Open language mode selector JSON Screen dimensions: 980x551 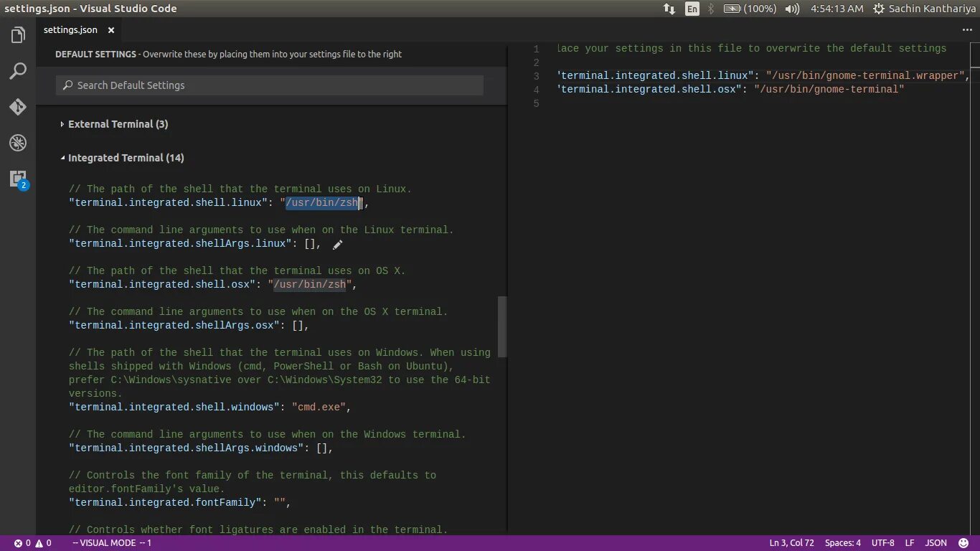[x=936, y=543]
